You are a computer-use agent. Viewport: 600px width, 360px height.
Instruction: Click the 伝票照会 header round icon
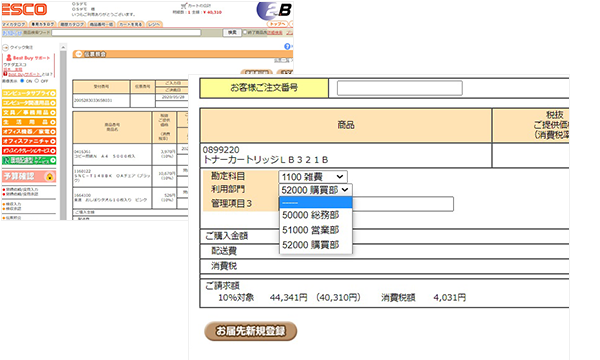click(x=79, y=54)
